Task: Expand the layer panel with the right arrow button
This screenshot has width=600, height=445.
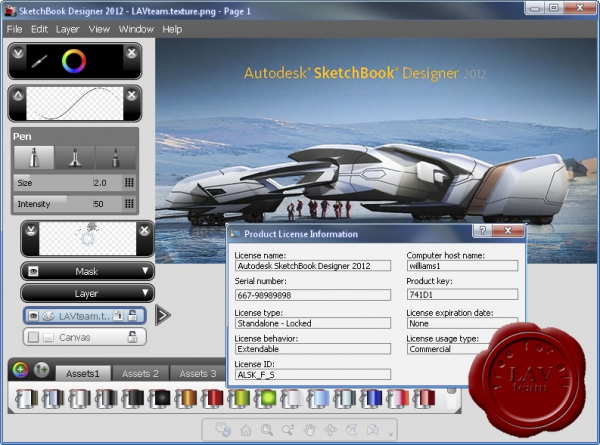Action: (x=163, y=315)
